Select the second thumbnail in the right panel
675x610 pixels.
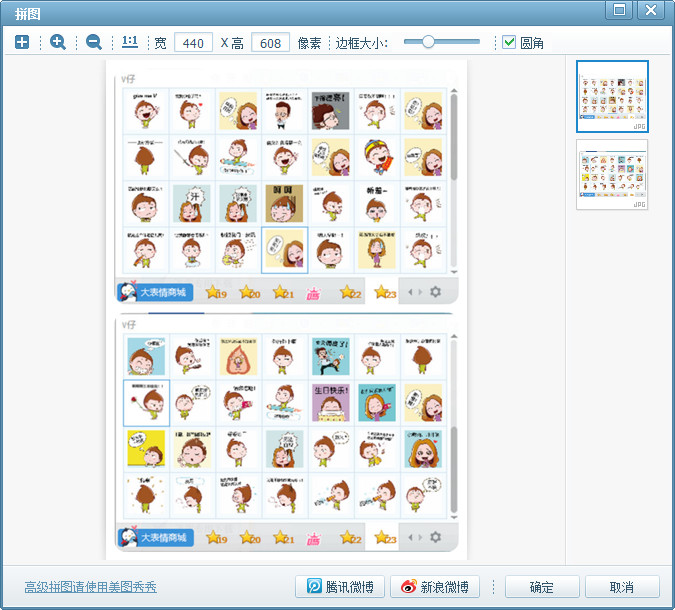tap(612, 175)
